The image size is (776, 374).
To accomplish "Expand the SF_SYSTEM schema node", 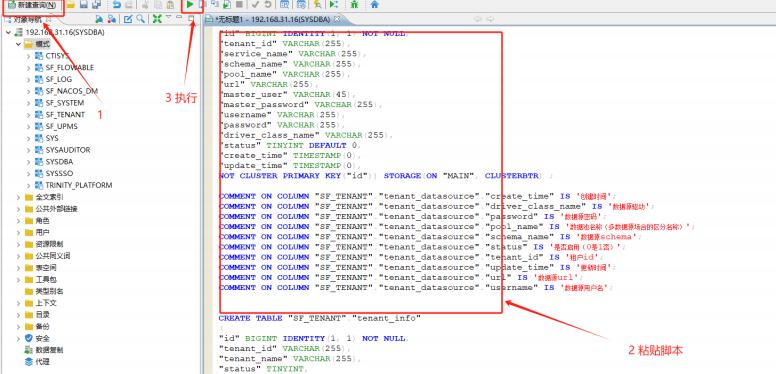I will pyautogui.click(x=29, y=103).
